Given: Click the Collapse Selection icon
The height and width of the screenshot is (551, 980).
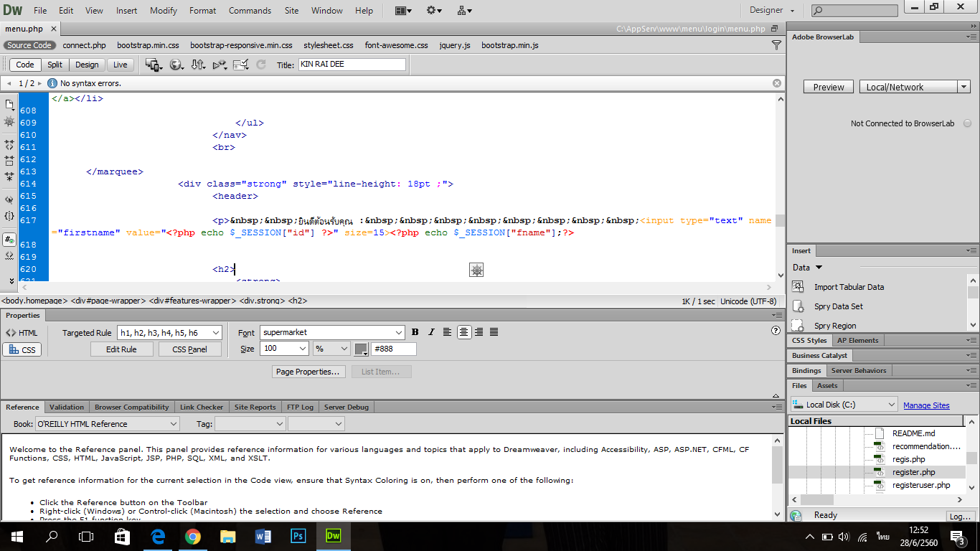Looking at the screenshot, I should [9, 161].
